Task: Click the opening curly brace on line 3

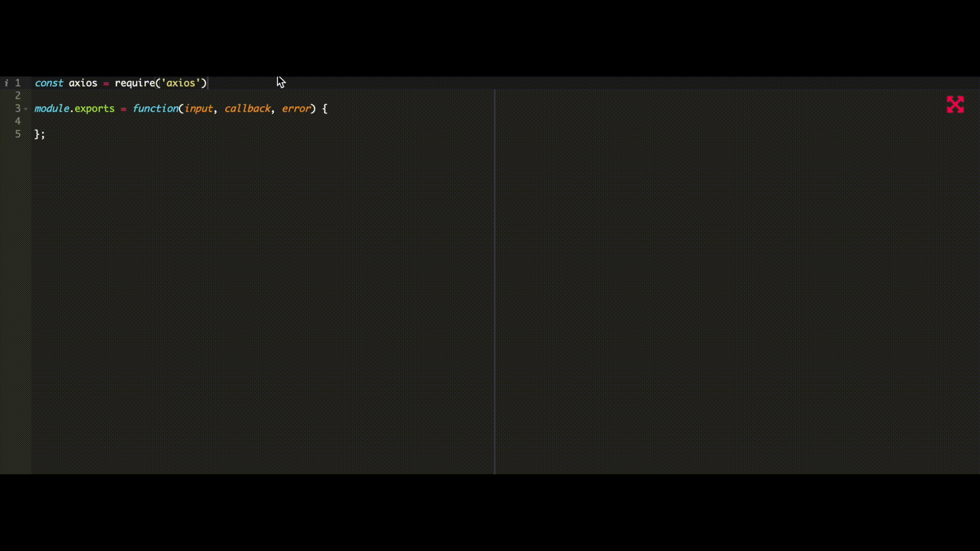Action: point(325,108)
